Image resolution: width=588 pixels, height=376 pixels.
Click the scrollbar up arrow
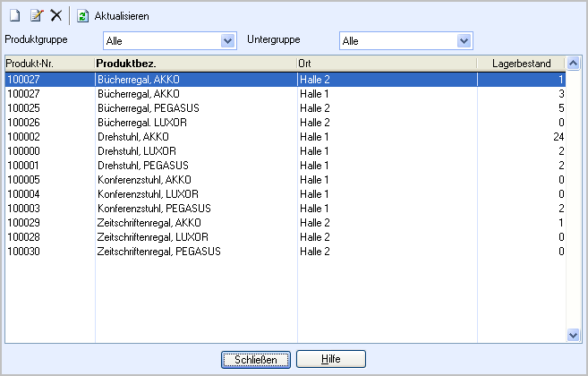coord(573,63)
